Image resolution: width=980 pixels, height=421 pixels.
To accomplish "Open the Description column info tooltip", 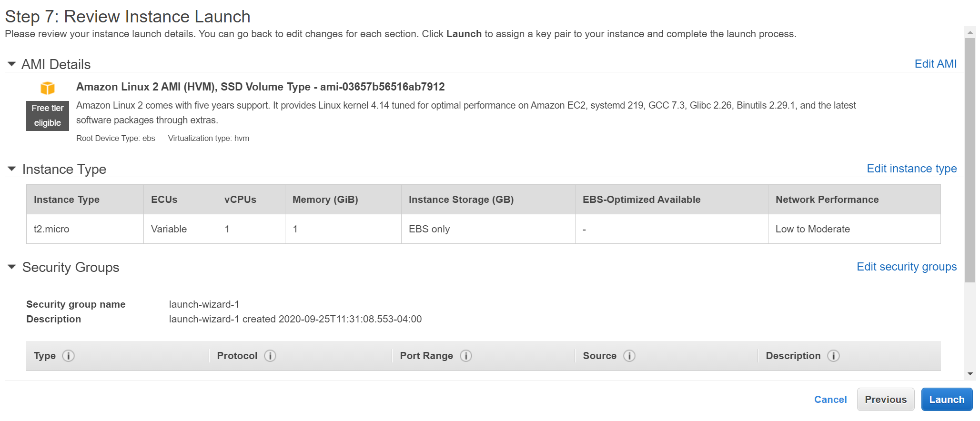I will [x=833, y=356].
